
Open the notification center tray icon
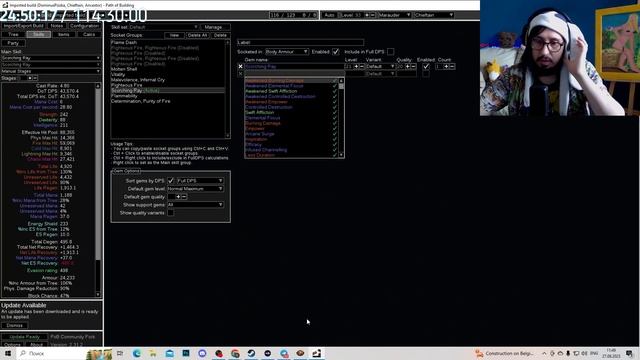[630, 353]
